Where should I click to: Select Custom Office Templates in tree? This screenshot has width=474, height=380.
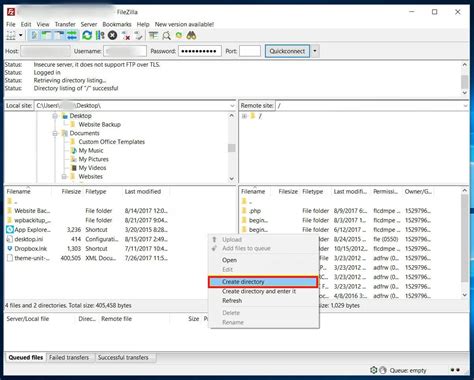coord(111,142)
